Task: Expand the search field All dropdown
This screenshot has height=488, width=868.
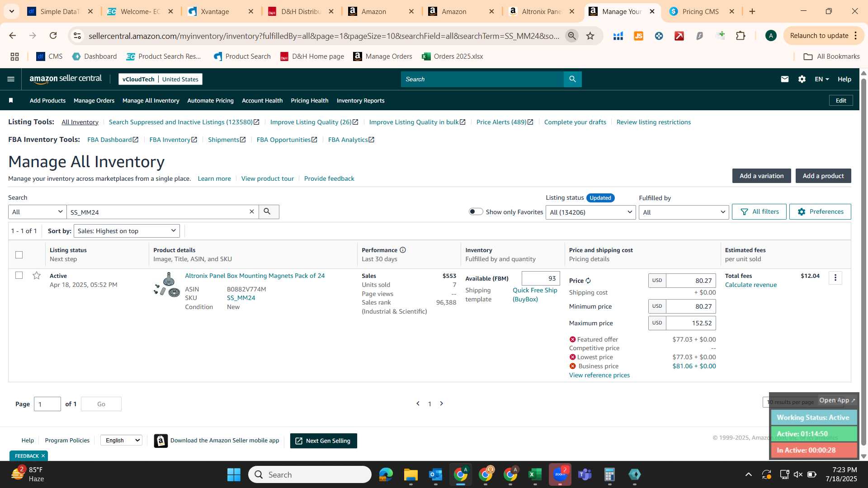Action: 38,212
